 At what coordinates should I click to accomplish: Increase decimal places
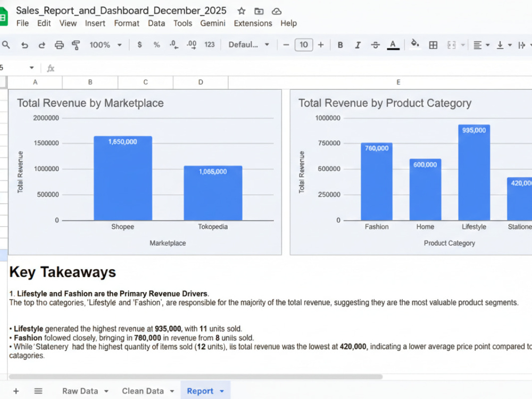coord(192,45)
